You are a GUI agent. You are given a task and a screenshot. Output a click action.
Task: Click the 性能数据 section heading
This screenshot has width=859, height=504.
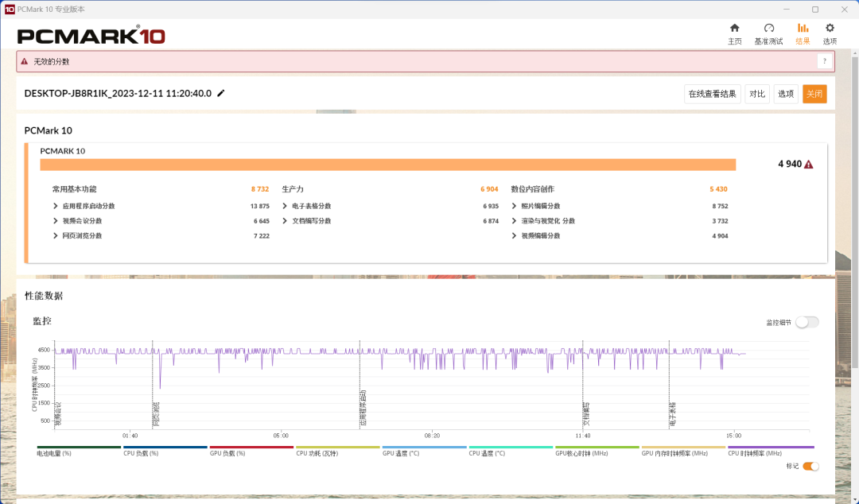pyautogui.click(x=44, y=296)
